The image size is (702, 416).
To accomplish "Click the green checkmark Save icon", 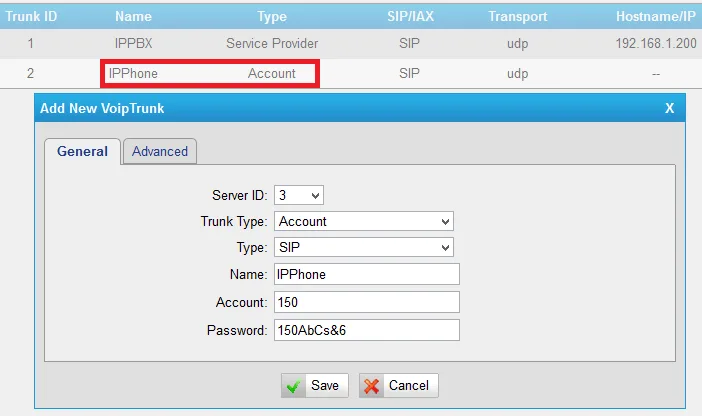I will tap(294, 386).
